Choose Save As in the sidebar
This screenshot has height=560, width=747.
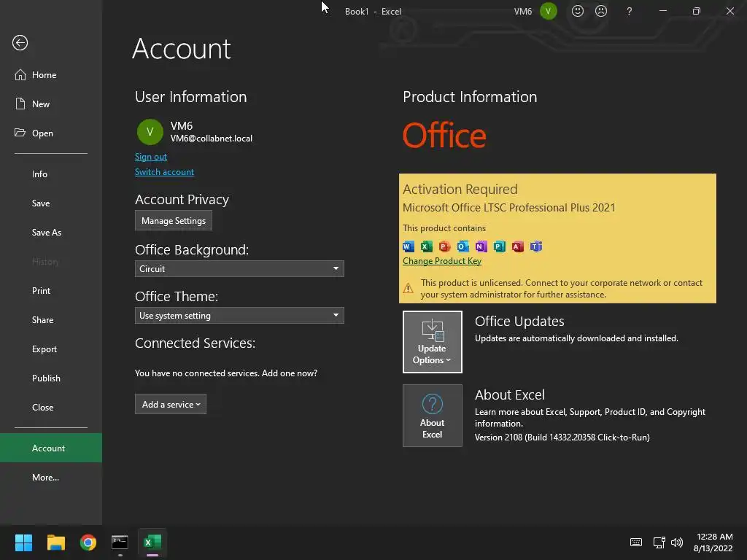point(51,233)
